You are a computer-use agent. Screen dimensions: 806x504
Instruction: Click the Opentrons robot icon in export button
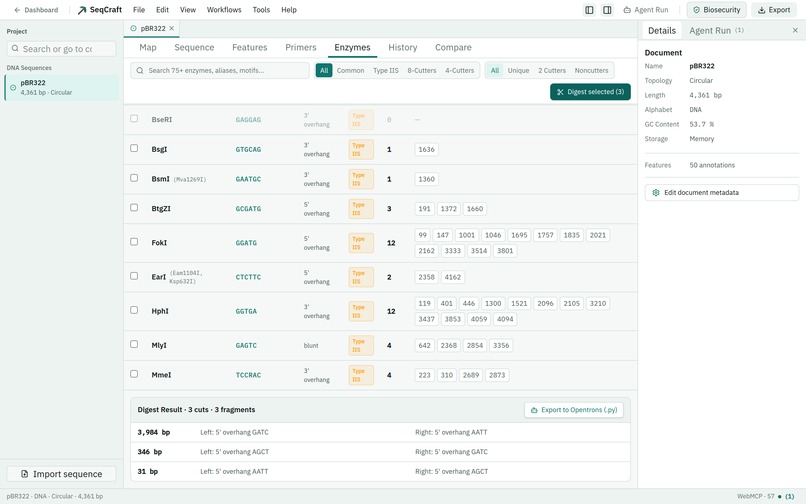click(x=534, y=410)
